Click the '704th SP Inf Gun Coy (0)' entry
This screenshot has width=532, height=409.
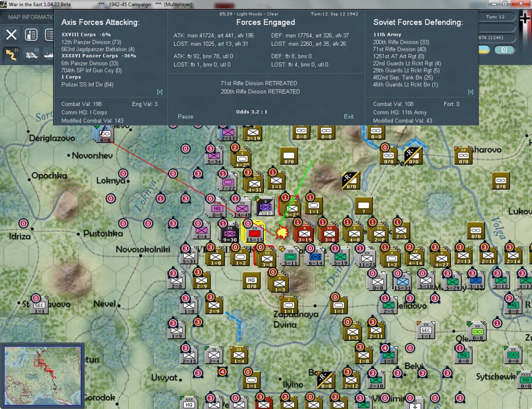[91, 71]
